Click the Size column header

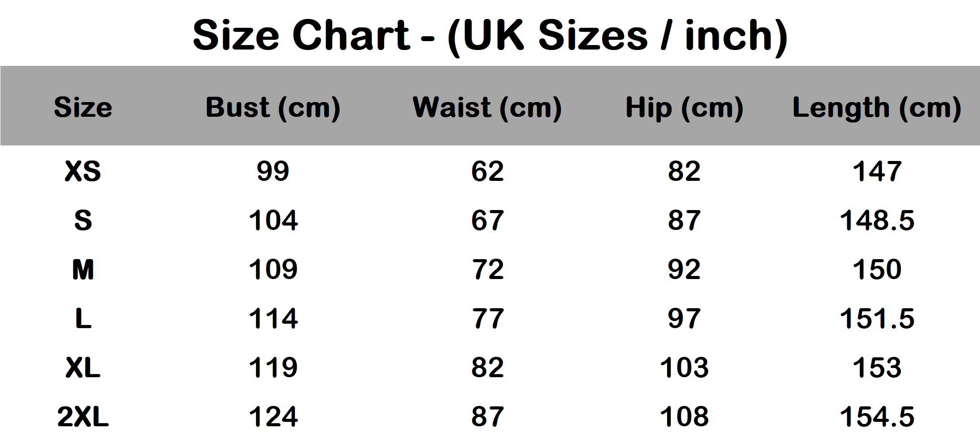click(83, 107)
